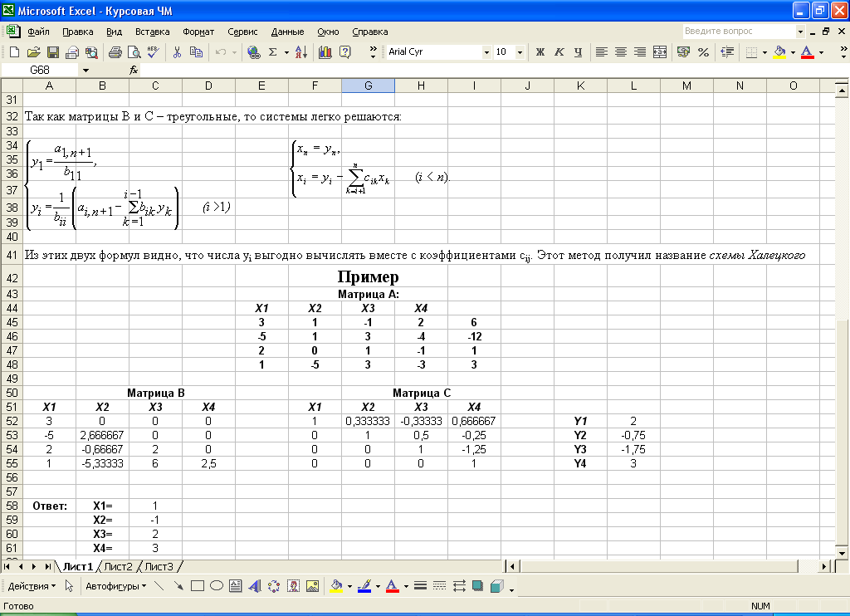Open the Действия drawing menu
Image resolution: width=850 pixels, height=616 pixels.
[32, 585]
